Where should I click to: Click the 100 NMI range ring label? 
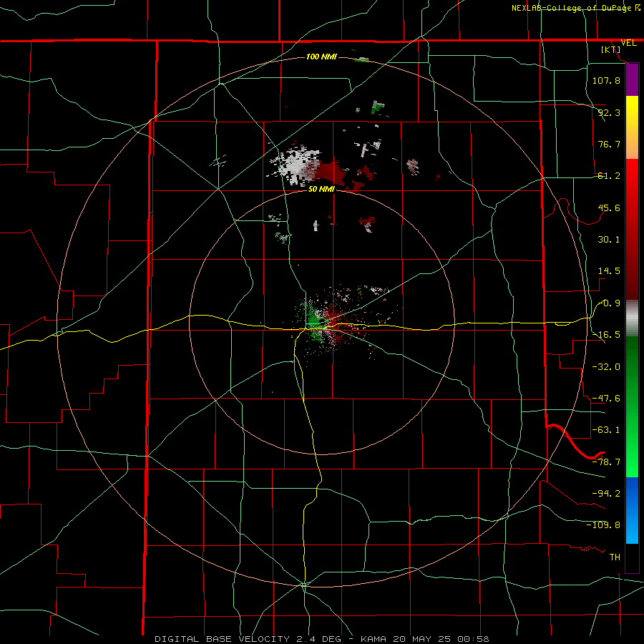321,57
